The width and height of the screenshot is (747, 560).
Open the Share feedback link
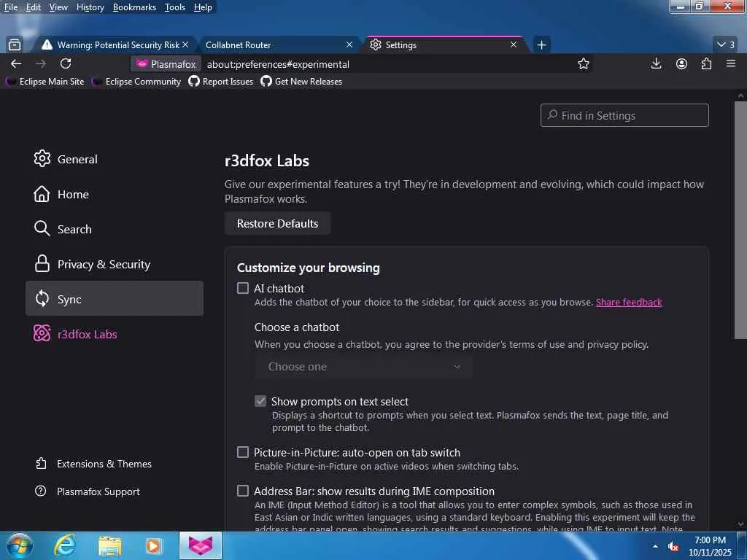click(629, 302)
